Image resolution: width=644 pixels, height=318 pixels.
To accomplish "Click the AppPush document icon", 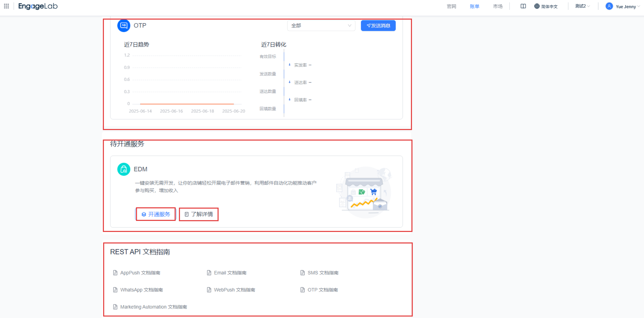I will pyautogui.click(x=115, y=273).
